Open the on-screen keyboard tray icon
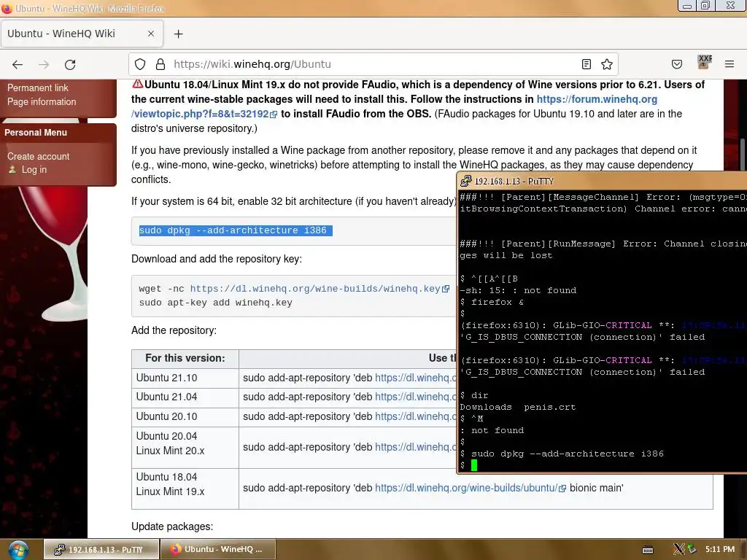The image size is (747, 560). point(648,550)
